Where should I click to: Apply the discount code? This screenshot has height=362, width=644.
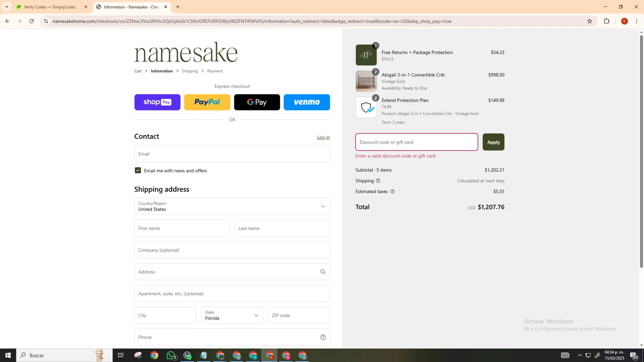coord(493,142)
